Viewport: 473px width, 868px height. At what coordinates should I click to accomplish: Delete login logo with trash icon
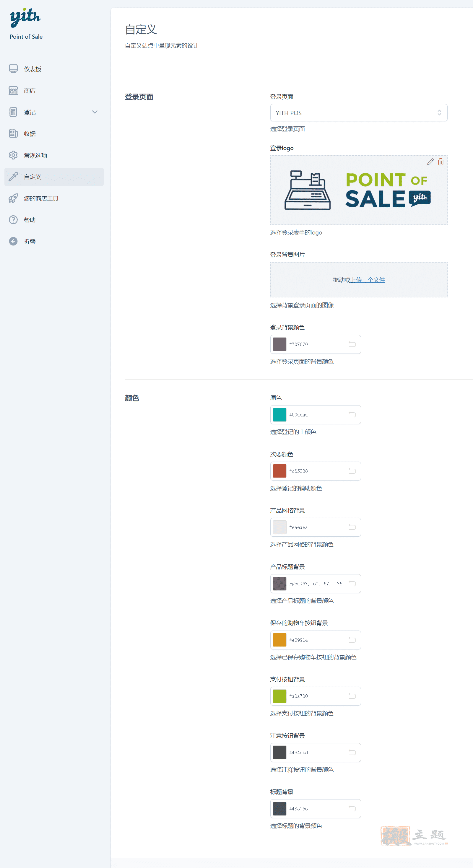pos(441,162)
